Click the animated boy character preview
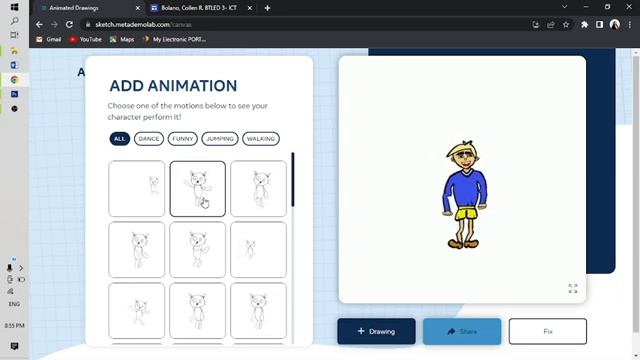 pyautogui.click(x=464, y=195)
